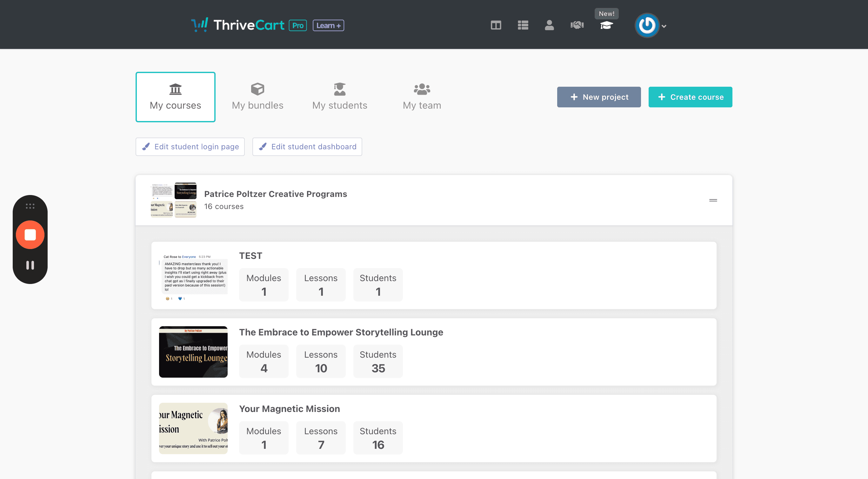Screen dimensions: 868x479
Task: Click the Students 35 stat for Storytelling Lounge
Action: click(x=378, y=361)
